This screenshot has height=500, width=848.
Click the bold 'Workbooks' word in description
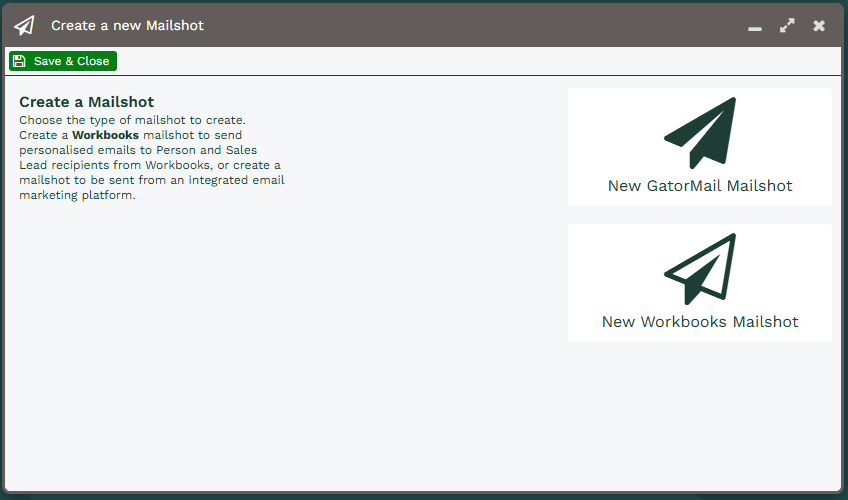105,135
